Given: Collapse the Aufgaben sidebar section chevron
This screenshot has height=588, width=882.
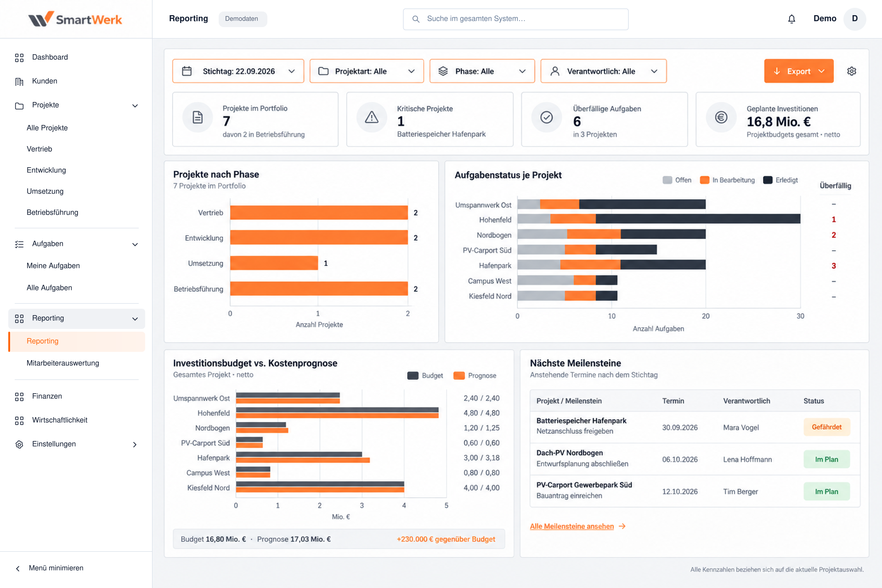Looking at the screenshot, I should click(x=135, y=244).
